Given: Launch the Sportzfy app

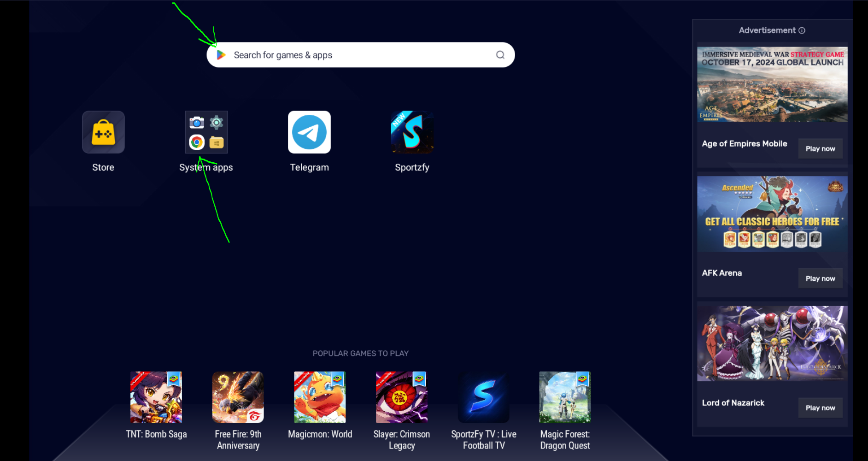Looking at the screenshot, I should click(x=412, y=132).
